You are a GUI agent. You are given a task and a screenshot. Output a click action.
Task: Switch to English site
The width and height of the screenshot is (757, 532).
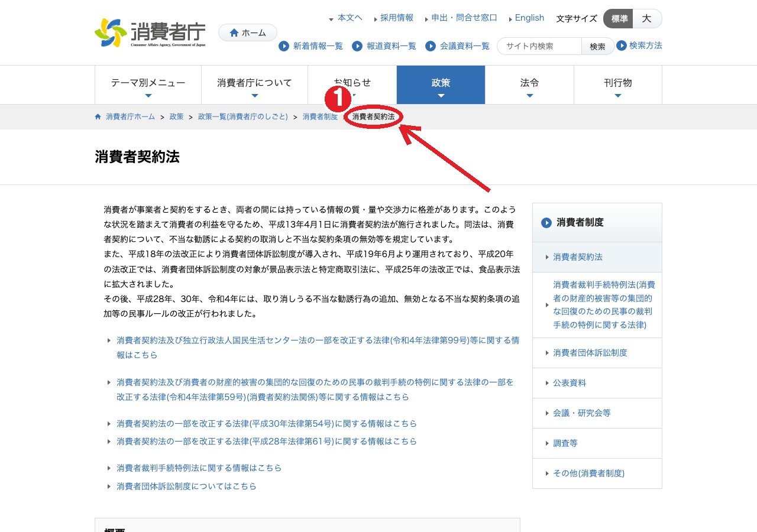[529, 18]
